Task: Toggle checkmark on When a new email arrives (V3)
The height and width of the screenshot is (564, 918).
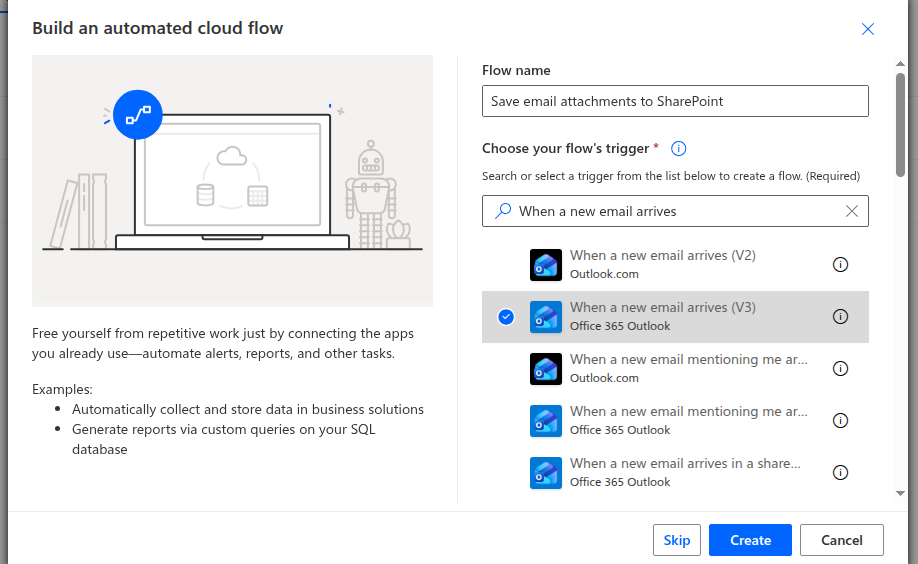Action: 506,317
